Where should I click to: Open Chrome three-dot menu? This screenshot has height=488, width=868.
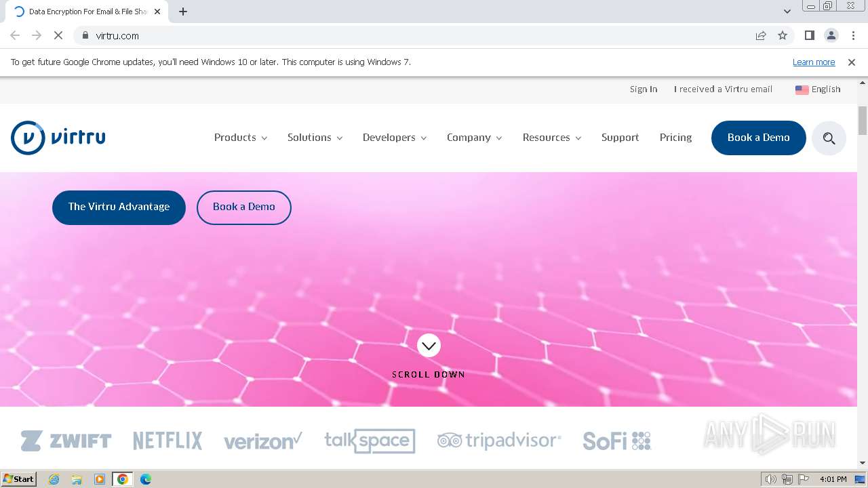coord(853,35)
